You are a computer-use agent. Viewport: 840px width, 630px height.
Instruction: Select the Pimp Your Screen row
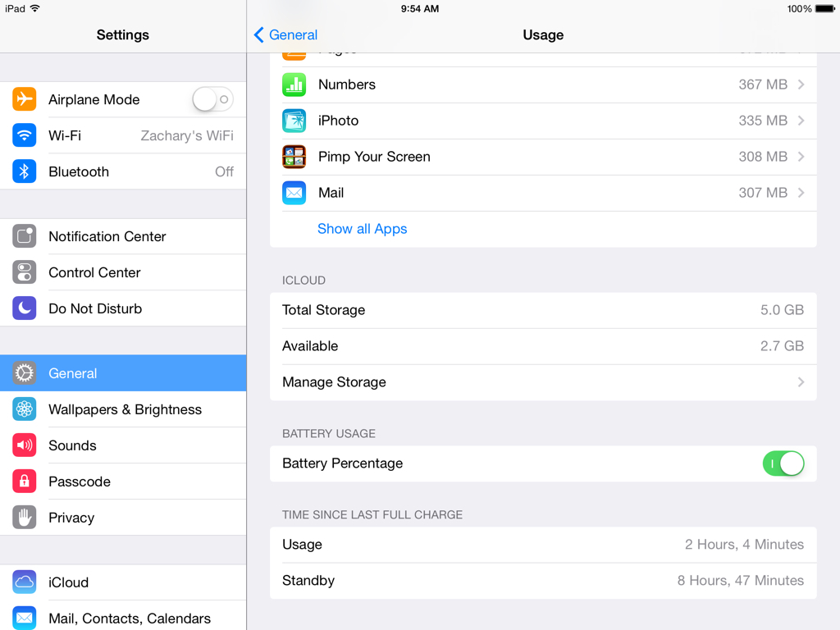pyautogui.click(x=543, y=157)
